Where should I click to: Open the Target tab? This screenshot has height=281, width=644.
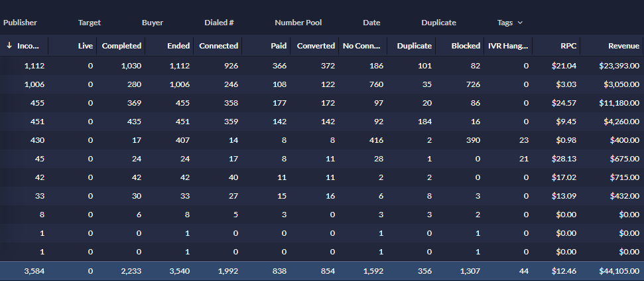coord(90,23)
